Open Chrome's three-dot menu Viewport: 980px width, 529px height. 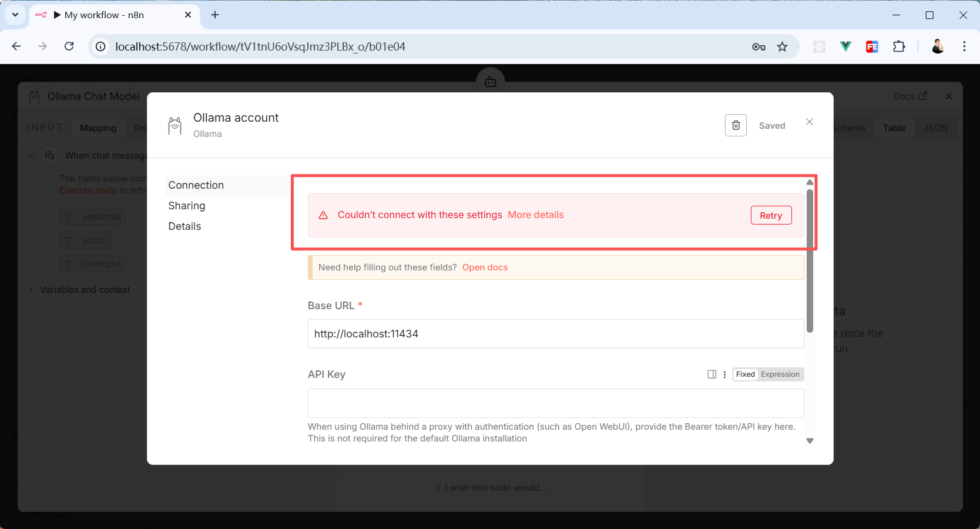964,46
